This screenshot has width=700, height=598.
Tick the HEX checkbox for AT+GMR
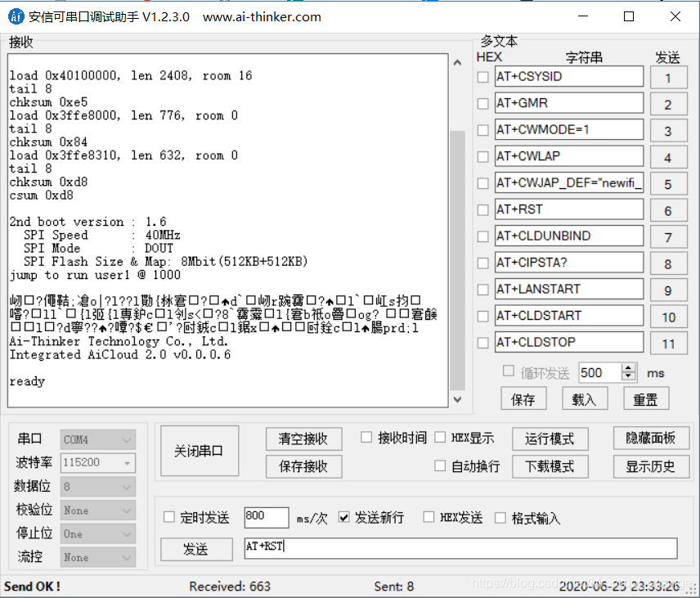pyautogui.click(x=482, y=104)
